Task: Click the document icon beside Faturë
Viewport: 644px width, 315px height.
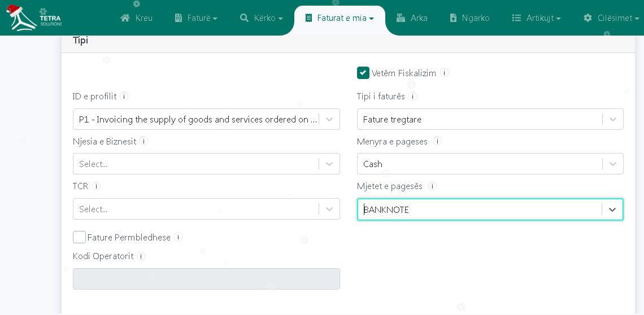Action: (x=179, y=18)
